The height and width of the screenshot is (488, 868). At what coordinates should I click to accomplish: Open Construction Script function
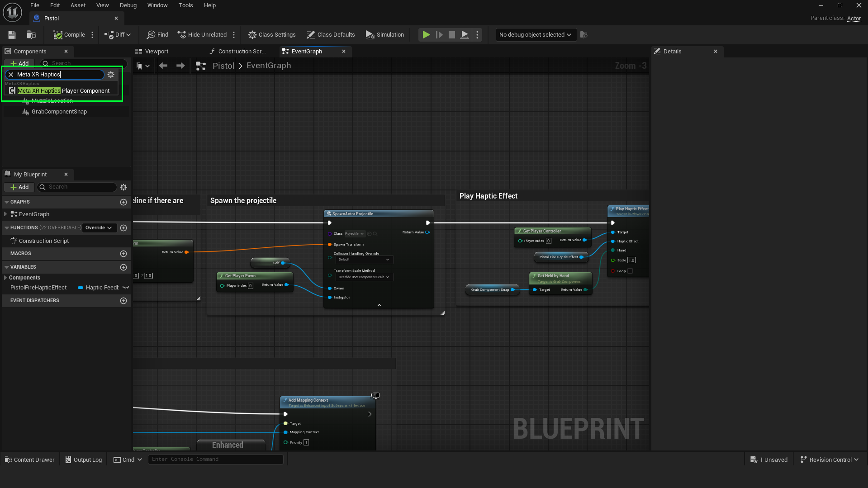[x=44, y=241]
